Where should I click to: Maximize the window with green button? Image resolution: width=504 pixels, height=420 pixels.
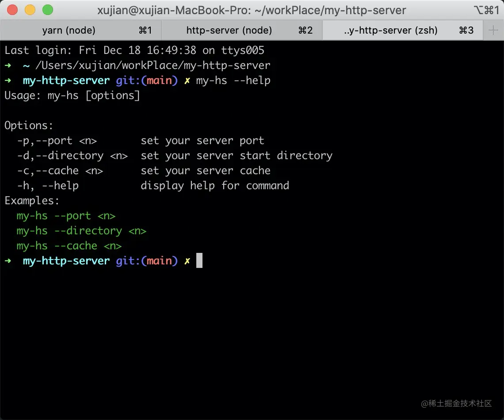pos(48,10)
